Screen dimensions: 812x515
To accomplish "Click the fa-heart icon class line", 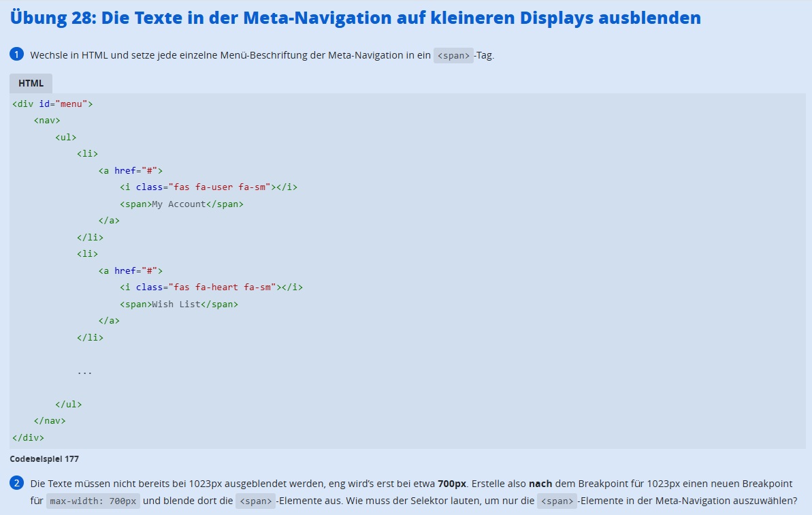I will [x=211, y=287].
